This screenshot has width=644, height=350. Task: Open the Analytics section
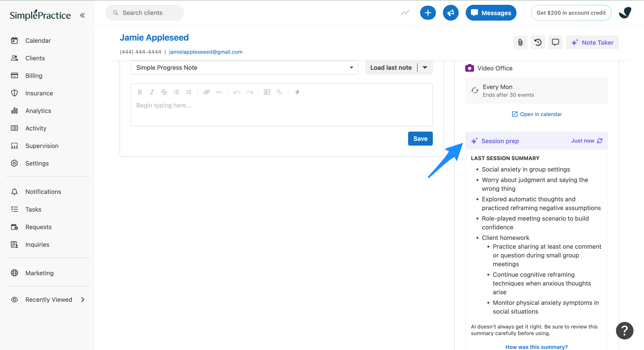[38, 111]
